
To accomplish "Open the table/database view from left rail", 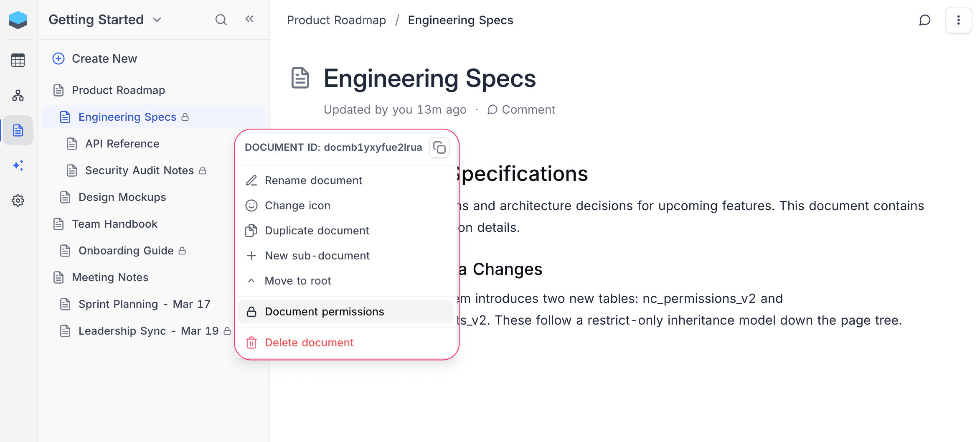I will 18,60.
